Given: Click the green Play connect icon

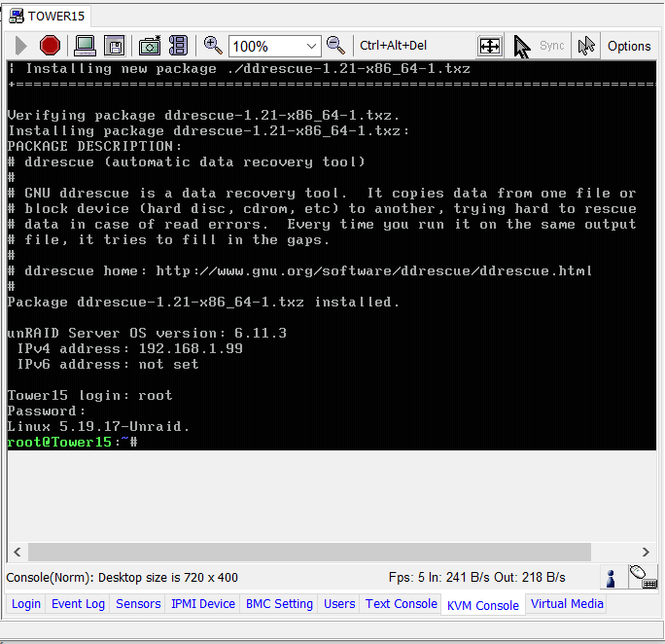Looking at the screenshot, I should point(20,46).
